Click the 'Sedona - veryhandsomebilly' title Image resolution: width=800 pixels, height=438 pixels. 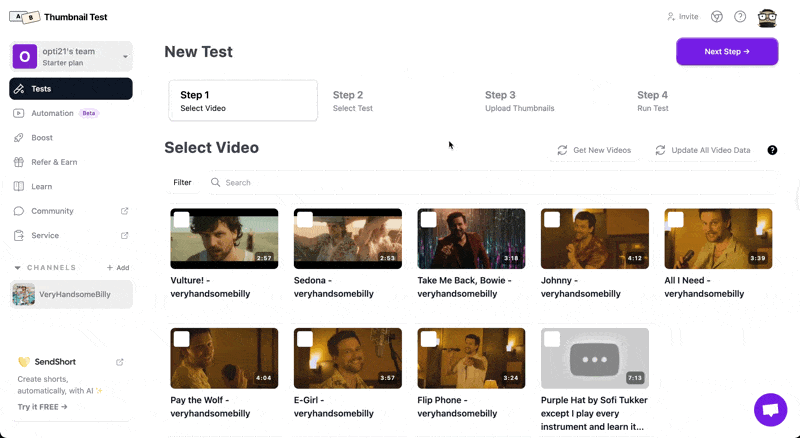tap(334, 287)
